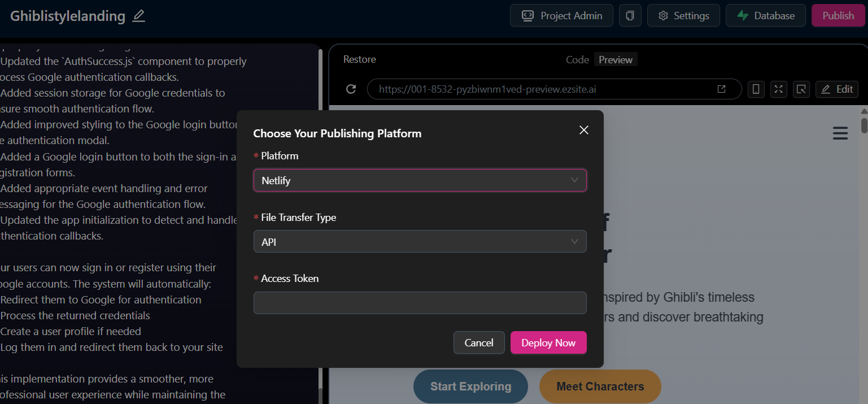Open project Settings
868x404 pixels.
tap(683, 16)
